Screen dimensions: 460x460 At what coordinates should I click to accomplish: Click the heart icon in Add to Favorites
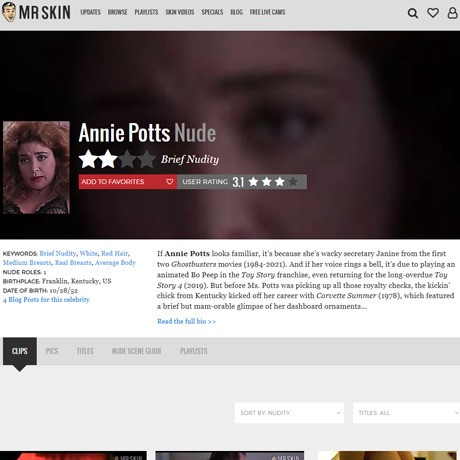(x=169, y=182)
